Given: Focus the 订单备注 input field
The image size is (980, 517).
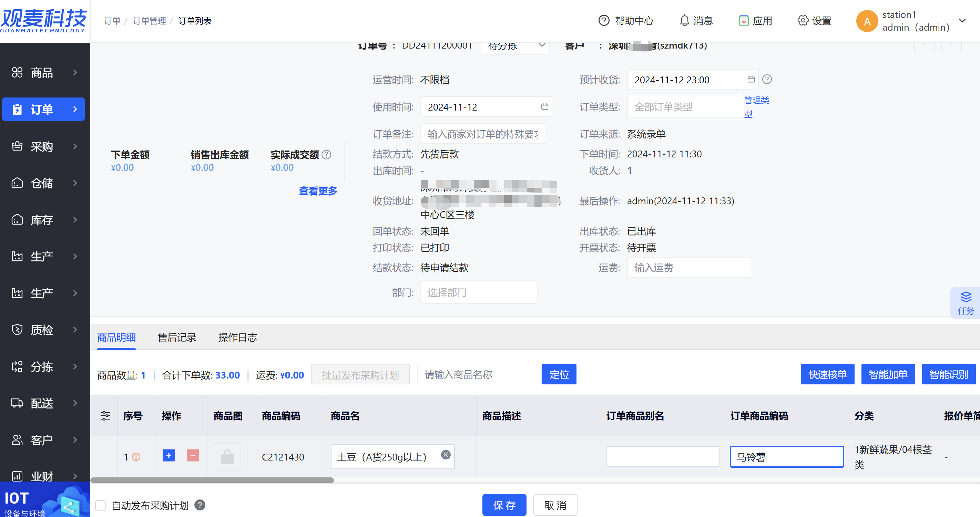Looking at the screenshot, I should (x=482, y=134).
